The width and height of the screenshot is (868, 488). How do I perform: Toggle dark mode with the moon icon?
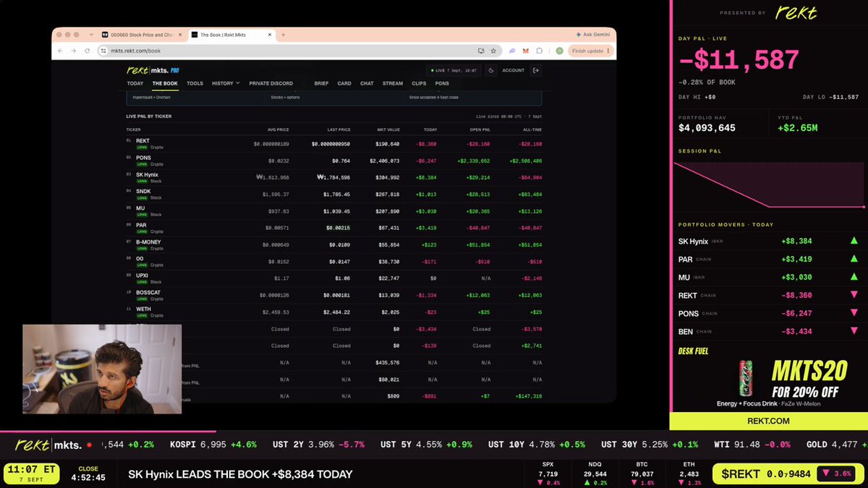(x=491, y=70)
